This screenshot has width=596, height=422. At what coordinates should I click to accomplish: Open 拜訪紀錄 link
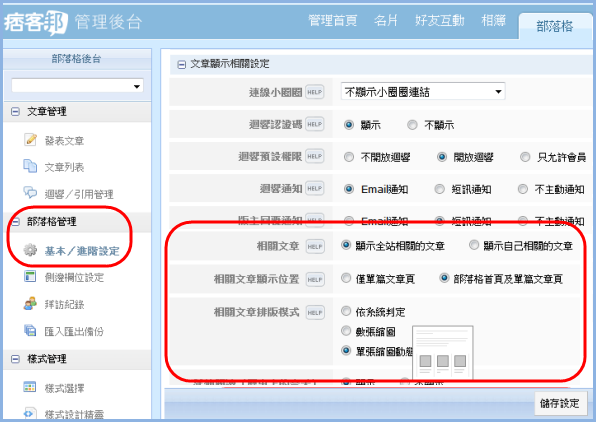pos(64,305)
